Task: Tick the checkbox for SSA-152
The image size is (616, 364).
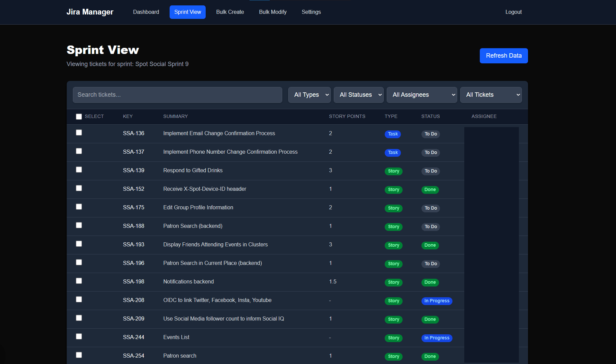Action: pyautogui.click(x=79, y=188)
